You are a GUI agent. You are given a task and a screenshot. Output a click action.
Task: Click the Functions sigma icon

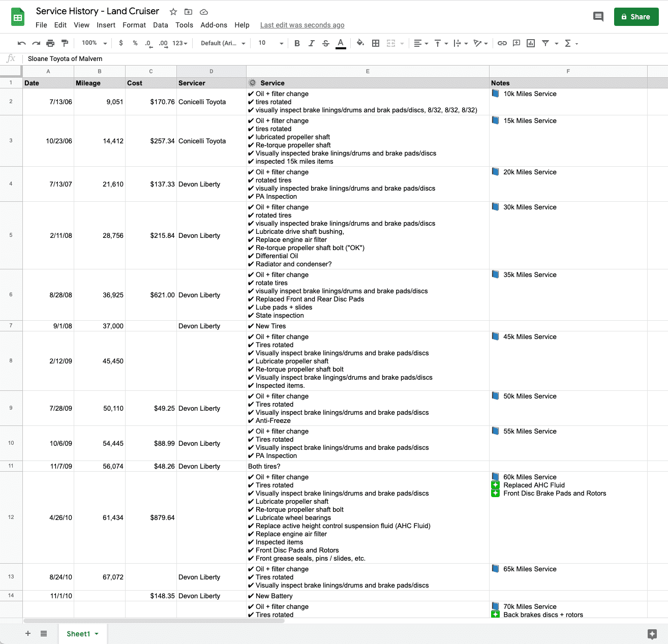click(x=568, y=43)
